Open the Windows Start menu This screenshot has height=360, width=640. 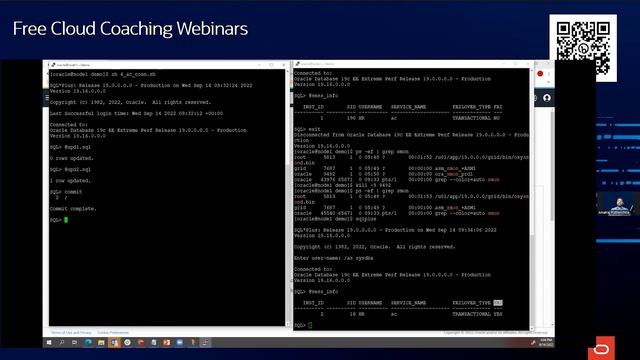point(49,343)
